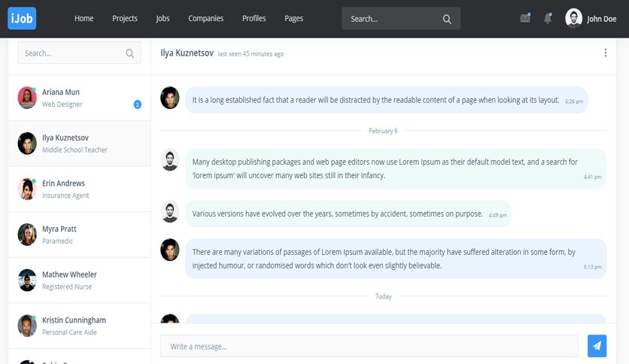Click avatar beside the 5:13 pm message
Viewport: 629px width, 364px height.
pyautogui.click(x=170, y=250)
